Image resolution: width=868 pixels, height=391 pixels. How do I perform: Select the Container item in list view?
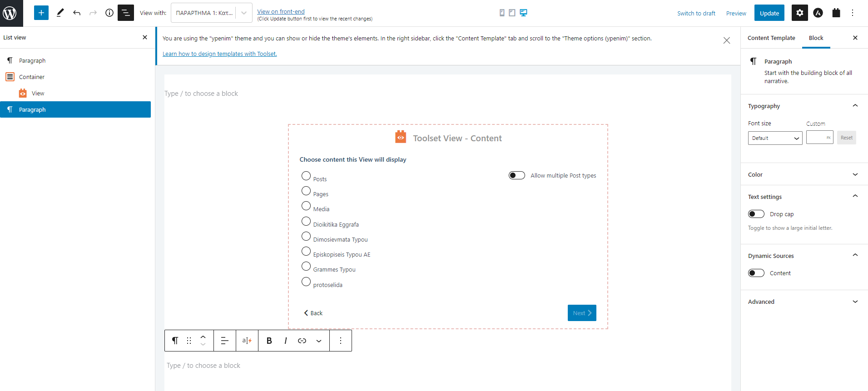tap(32, 77)
